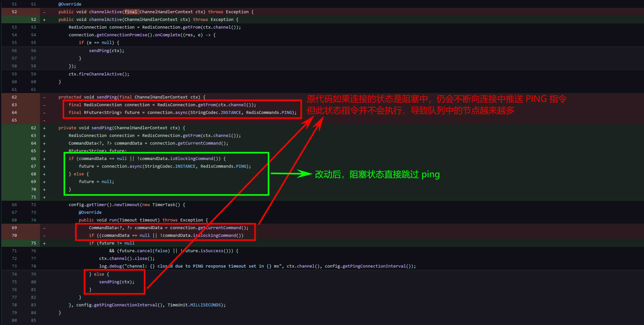Click 'sendPing(ctx);' on line 80

[116, 282]
